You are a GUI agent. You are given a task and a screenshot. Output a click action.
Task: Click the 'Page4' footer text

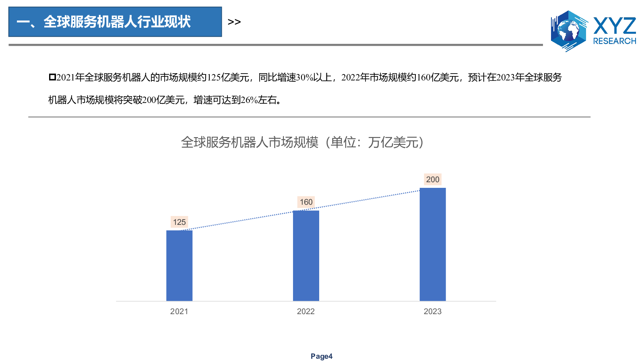[322, 356]
